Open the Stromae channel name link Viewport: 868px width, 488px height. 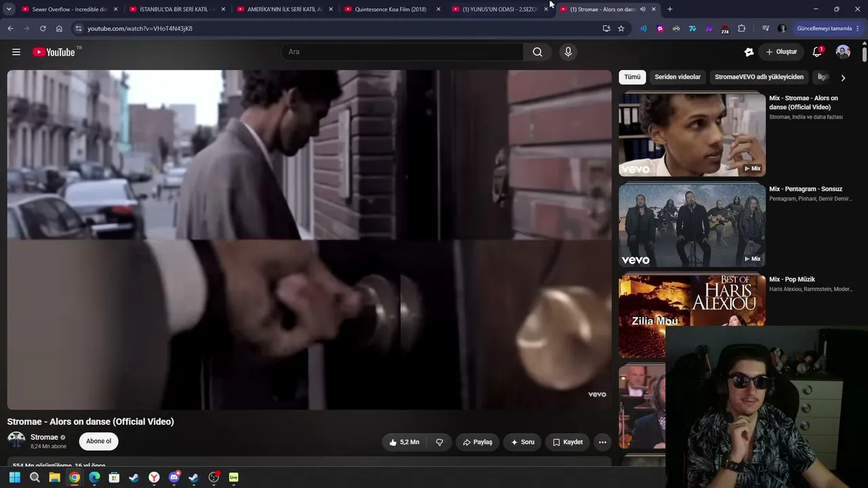[x=44, y=437]
